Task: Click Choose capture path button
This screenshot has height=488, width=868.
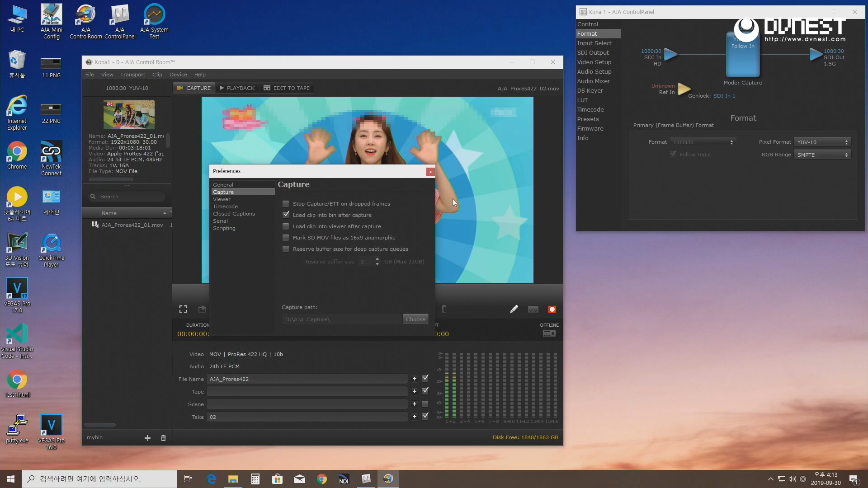Action: pos(415,319)
